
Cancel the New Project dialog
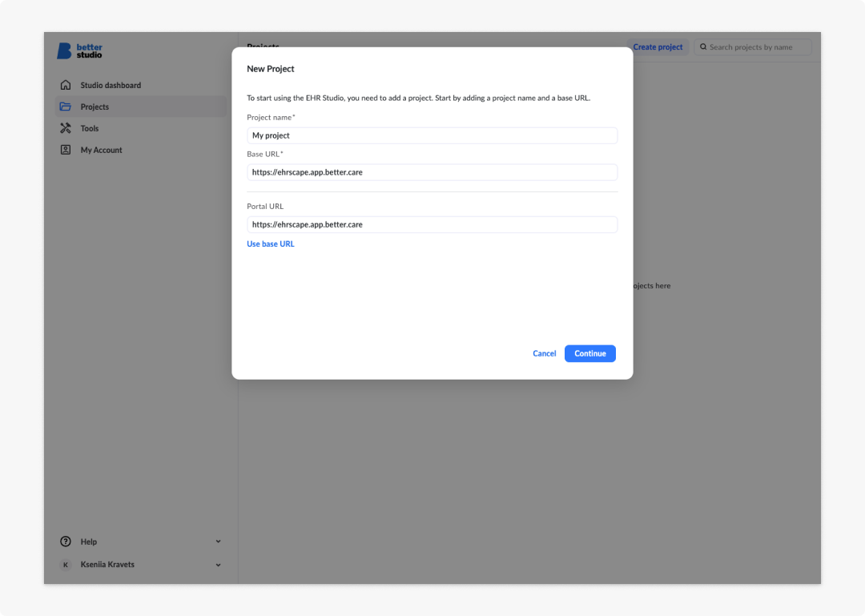[x=544, y=353]
